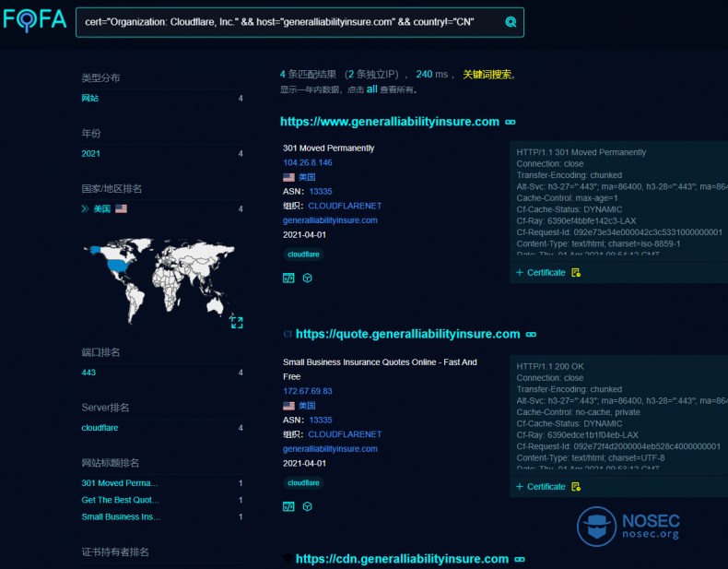Click the world map thumbnail
728x569 pixels.
pyautogui.click(x=159, y=280)
